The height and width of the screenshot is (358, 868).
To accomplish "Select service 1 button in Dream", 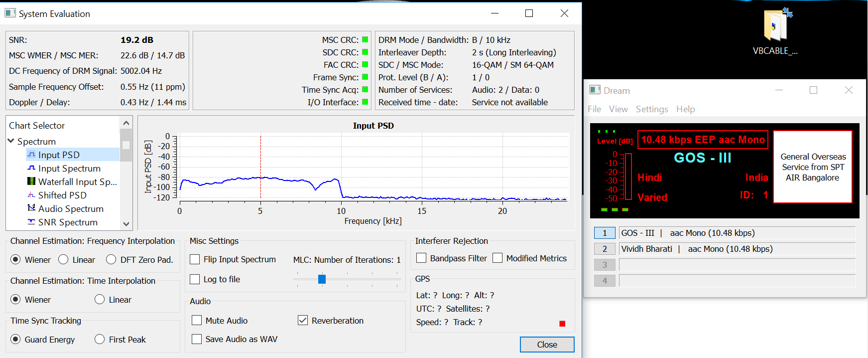I will (x=605, y=233).
